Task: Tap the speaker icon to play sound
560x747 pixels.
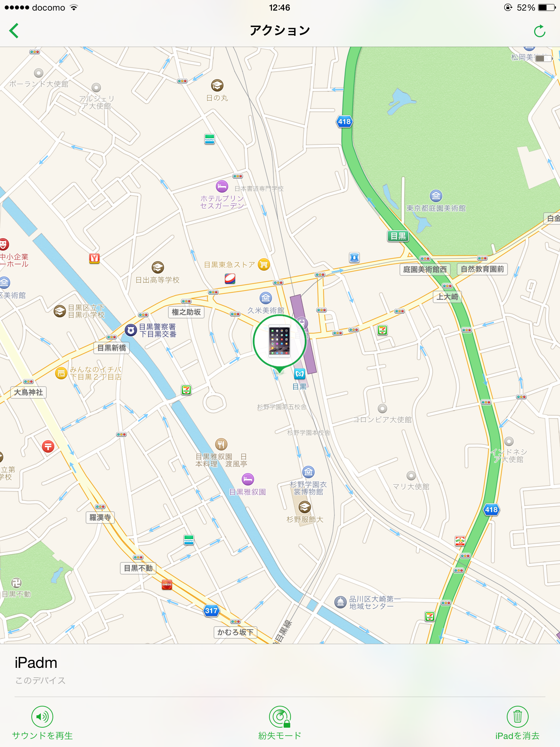Action: [x=42, y=717]
